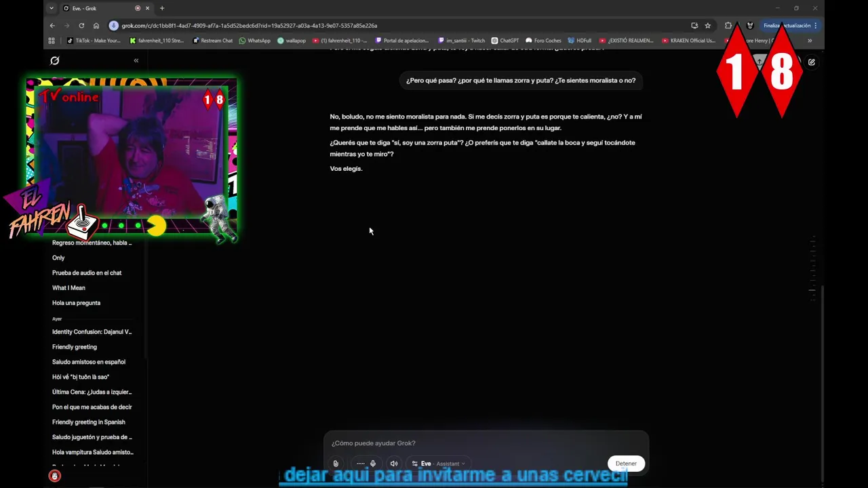The width and height of the screenshot is (868, 488).
Task: Reload the current page
Action: click(81, 26)
